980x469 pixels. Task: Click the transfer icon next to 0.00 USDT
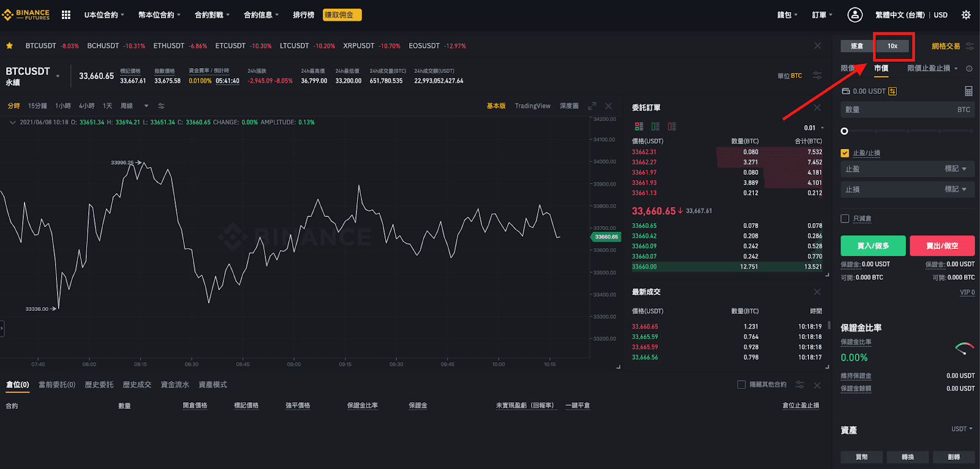pos(892,91)
